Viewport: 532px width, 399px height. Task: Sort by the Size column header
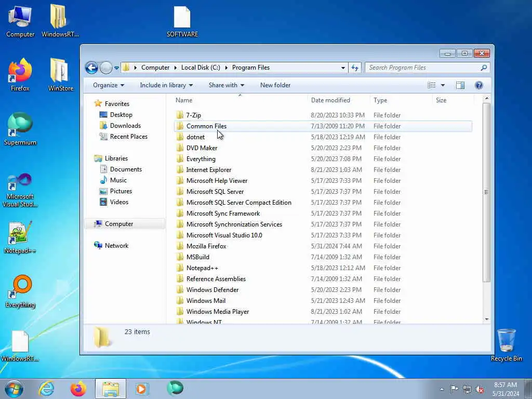click(453, 100)
